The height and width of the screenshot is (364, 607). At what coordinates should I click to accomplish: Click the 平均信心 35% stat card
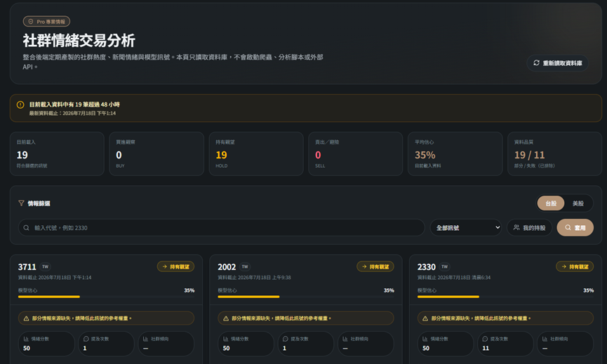point(455,154)
